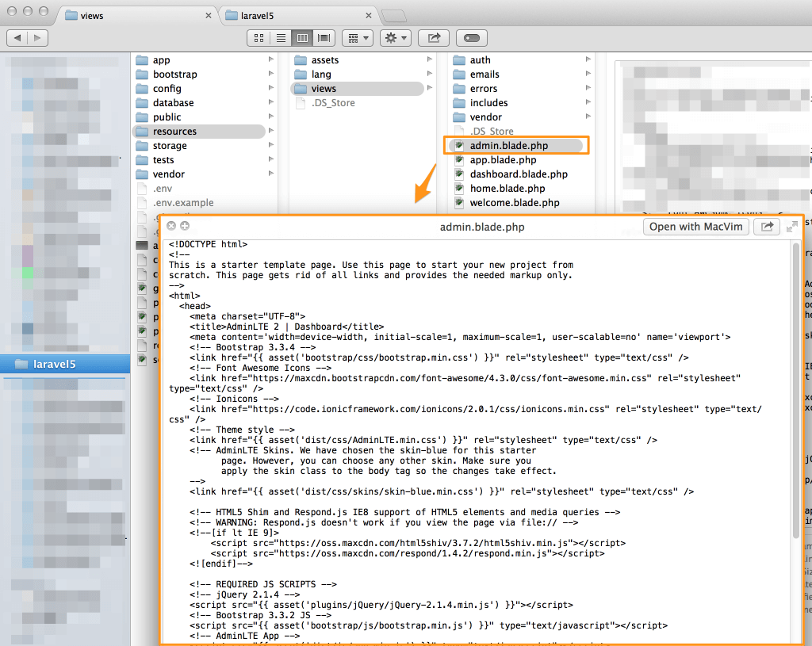Expand the auth folder arrow
Screen dimensions: 812x646
coord(588,59)
